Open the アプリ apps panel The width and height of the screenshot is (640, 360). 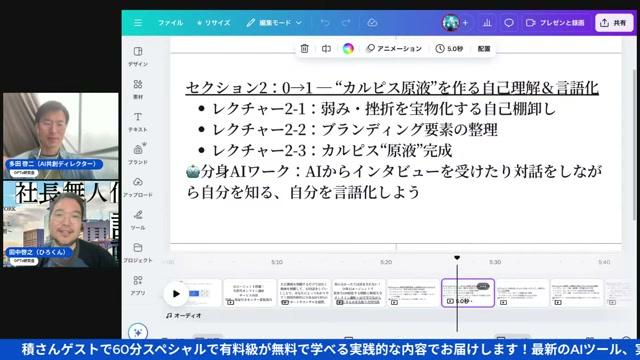coord(138,285)
